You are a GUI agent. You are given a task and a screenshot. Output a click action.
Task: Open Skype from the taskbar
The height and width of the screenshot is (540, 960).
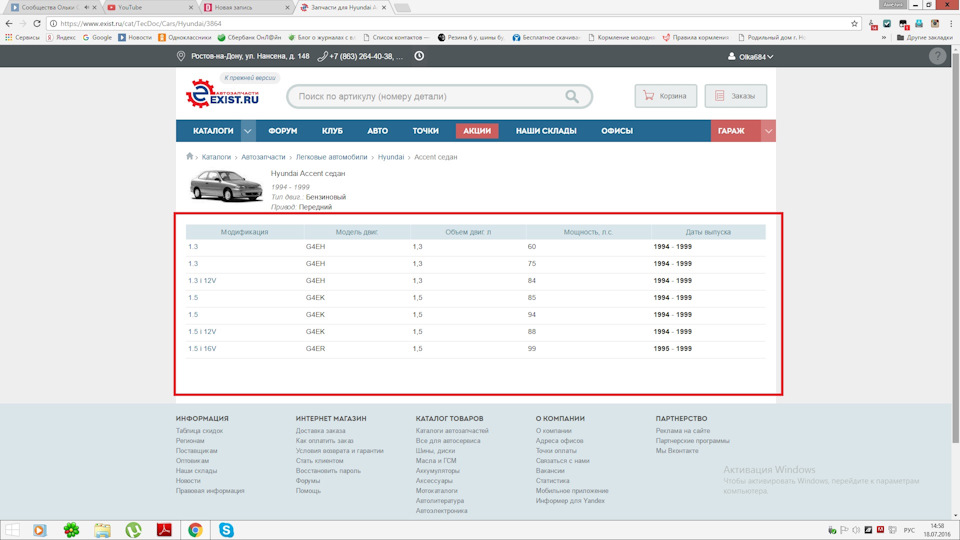(x=226, y=530)
